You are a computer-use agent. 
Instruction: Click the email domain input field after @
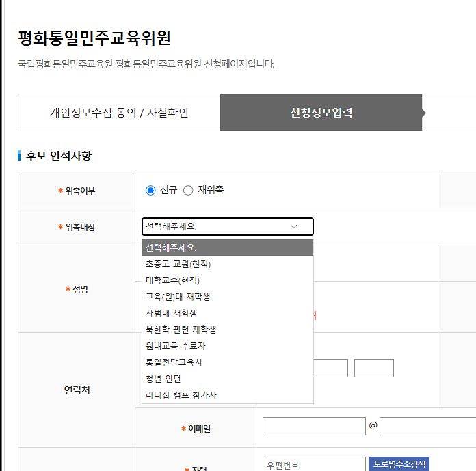pyautogui.click(x=427, y=426)
